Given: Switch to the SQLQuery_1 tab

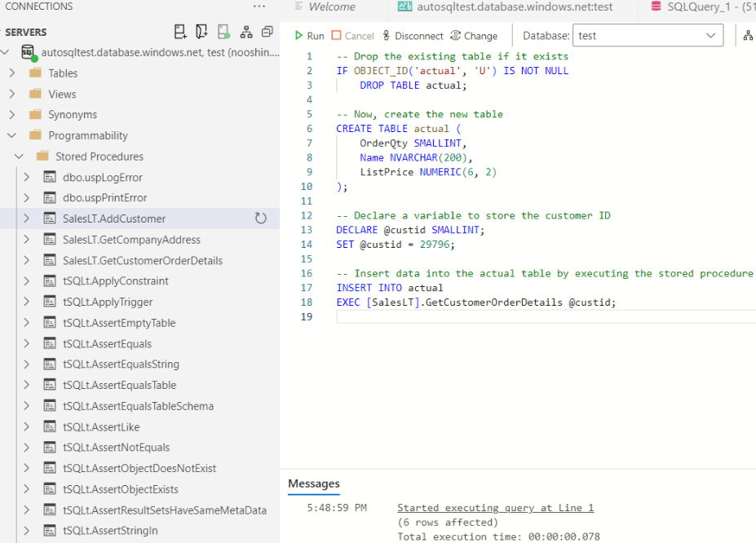Looking at the screenshot, I should [x=702, y=7].
